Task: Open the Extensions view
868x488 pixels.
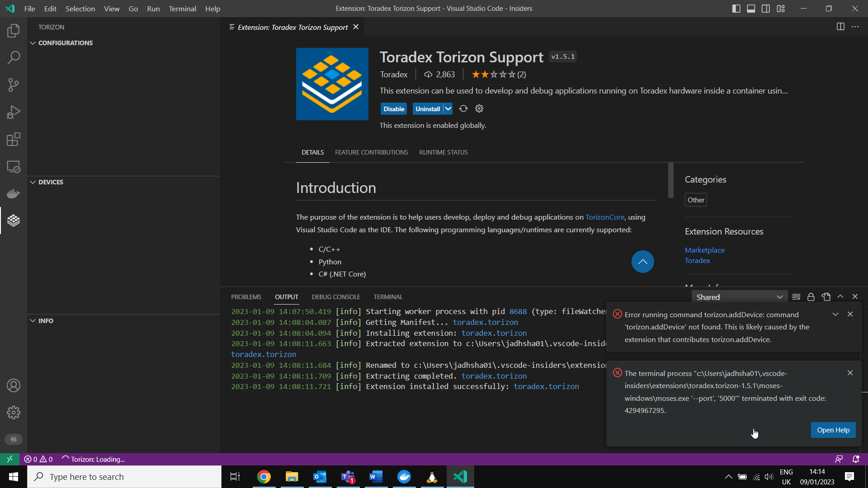Action: click(14, 139)
